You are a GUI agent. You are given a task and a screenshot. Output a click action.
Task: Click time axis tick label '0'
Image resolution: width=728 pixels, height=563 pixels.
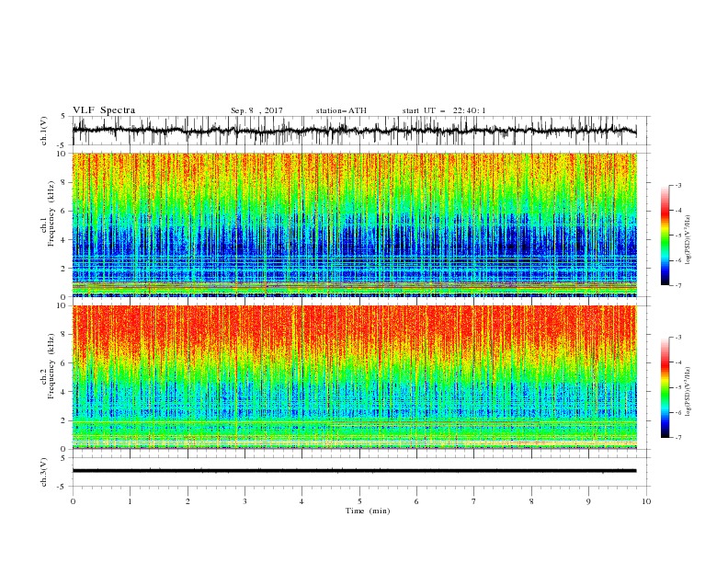point(73,501)
